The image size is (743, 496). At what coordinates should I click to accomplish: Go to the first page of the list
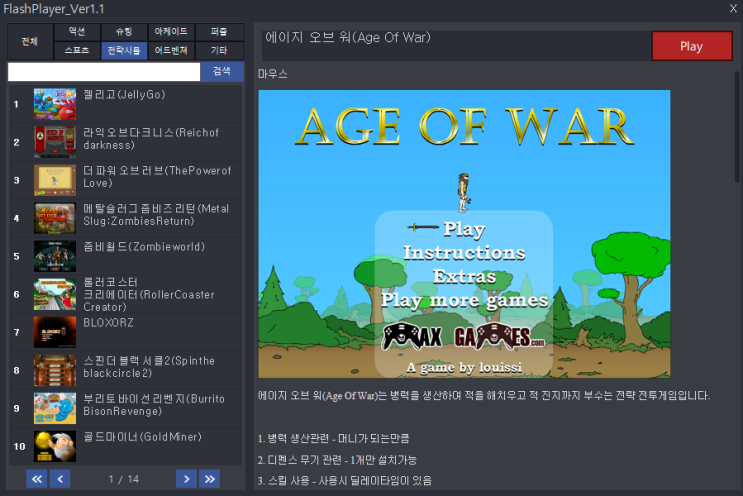[x=37, y=479]
